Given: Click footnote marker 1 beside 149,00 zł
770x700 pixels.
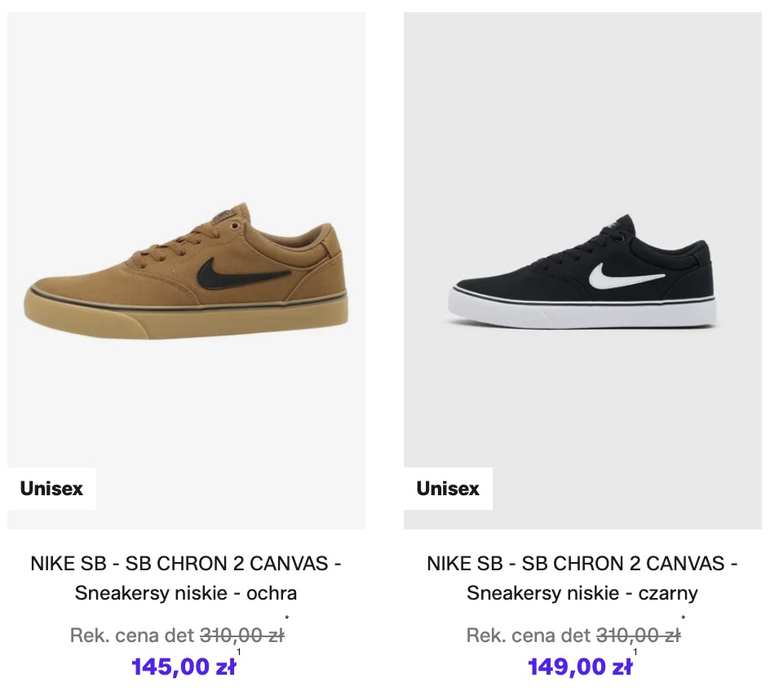Looking at the screenshot, I should tap(635, 652).
